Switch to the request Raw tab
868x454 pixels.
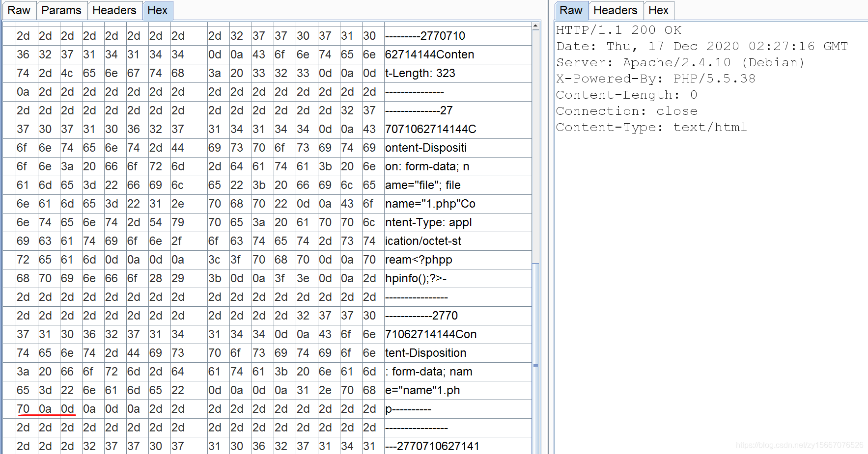(19, 10)
